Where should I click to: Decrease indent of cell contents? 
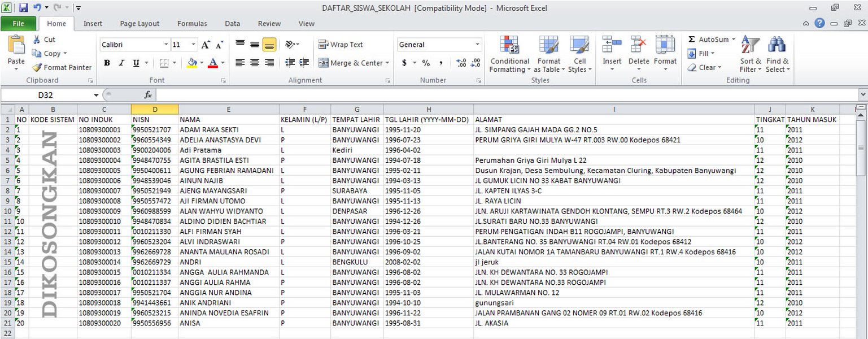(x=290, y=63)
